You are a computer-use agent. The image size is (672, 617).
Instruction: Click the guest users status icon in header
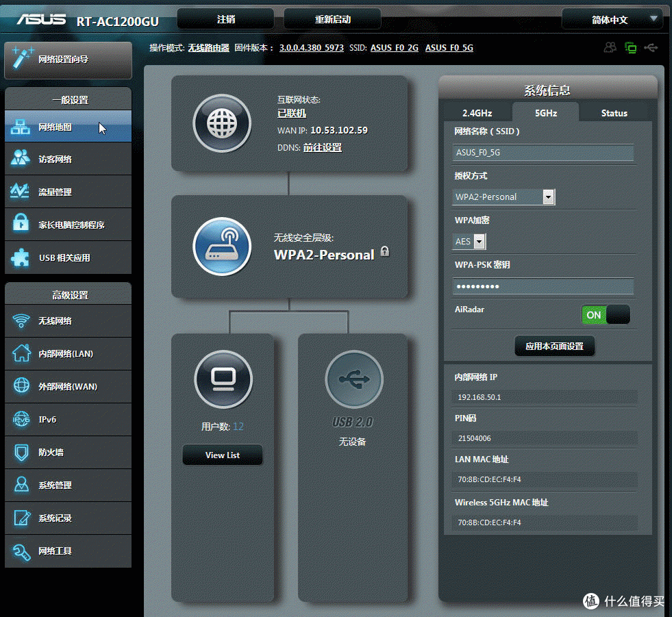(x=610, y=47)
